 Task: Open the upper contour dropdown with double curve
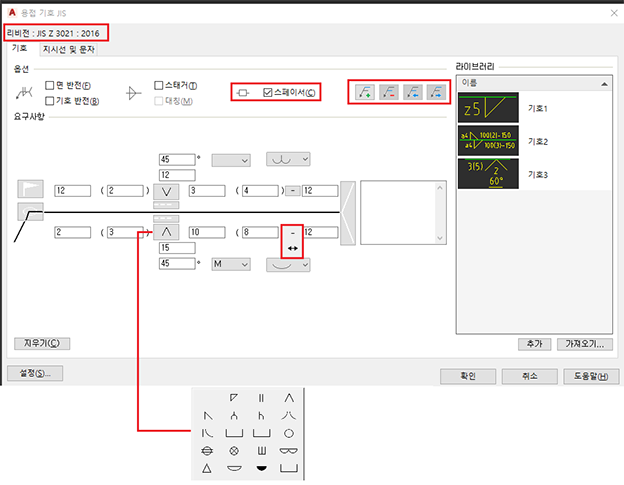tap(288, 159)
